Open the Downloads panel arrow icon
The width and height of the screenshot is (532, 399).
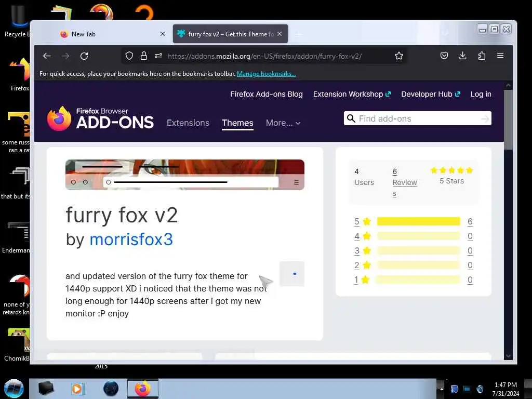click(x=462, y=56)
